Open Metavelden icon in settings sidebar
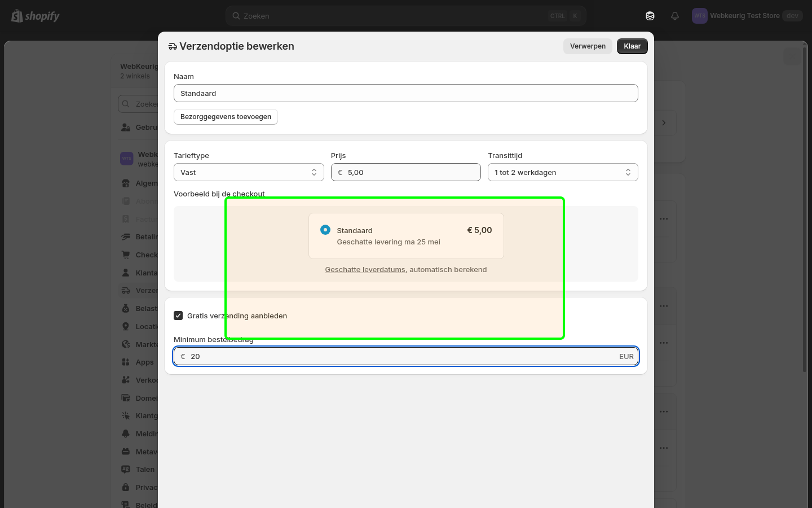 (126, 452)
